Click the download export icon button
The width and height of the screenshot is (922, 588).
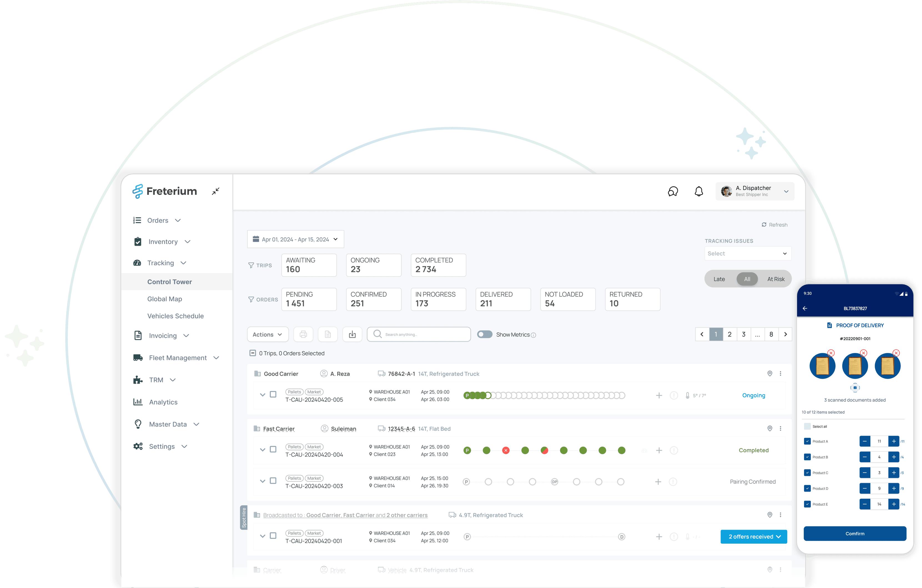(x=352, y=334)
